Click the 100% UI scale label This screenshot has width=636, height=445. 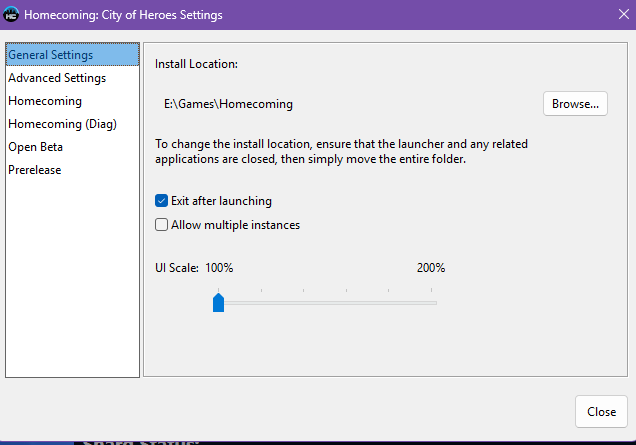(219, 268)
